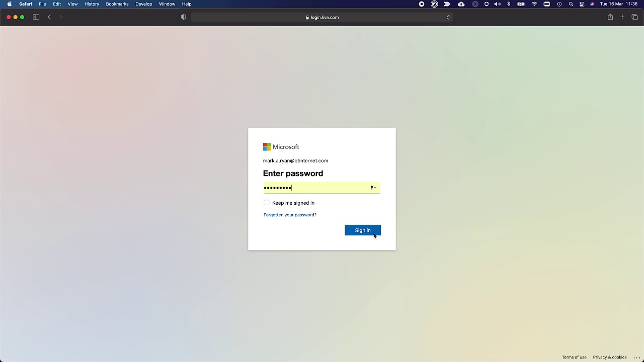
Task: Open the Wi-Fi menu
Action: (534, 4)
